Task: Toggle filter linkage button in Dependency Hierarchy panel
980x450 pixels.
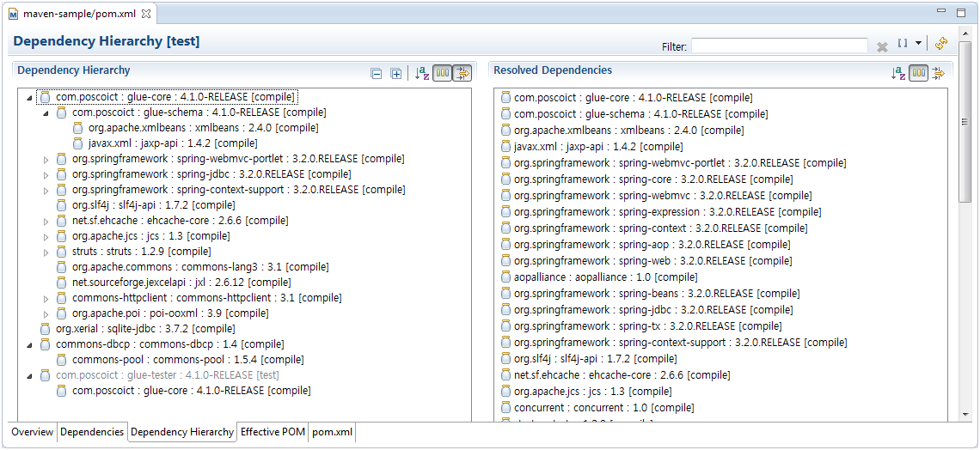Action: [x=462, y=73]
